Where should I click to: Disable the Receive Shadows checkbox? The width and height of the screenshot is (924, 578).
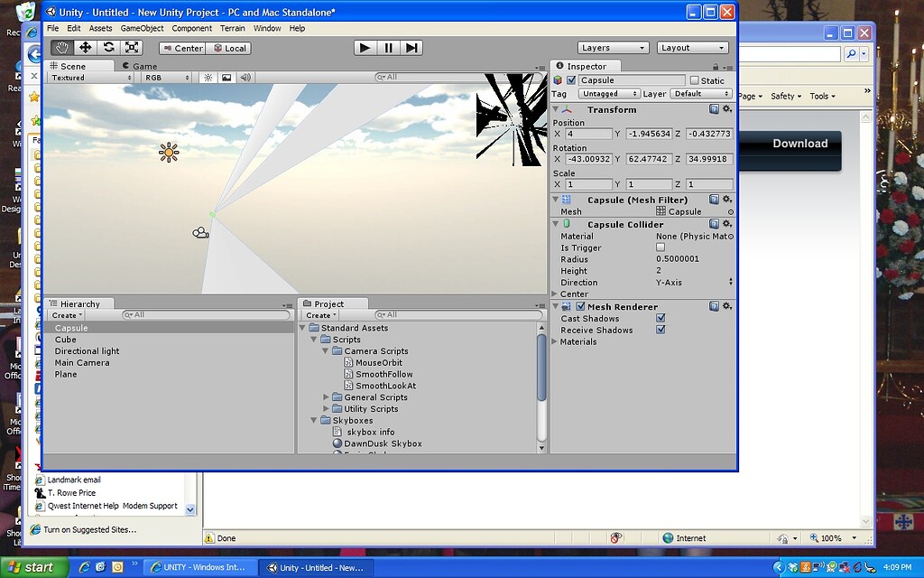pyautogui.click(x=661, y=330)
